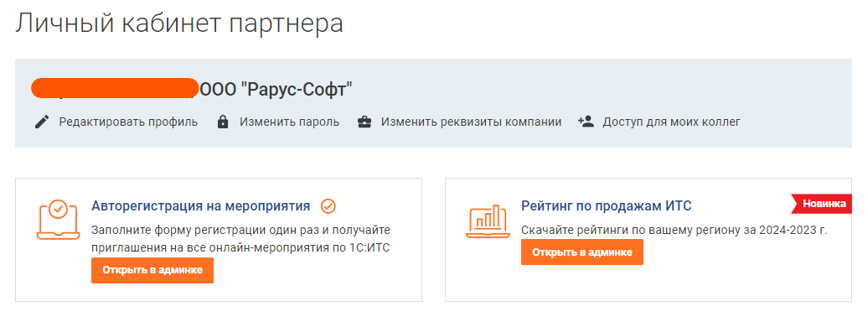Click the add-person icon for colleague access
Image resolution: width=868 pixels, height=317 pixels.
[x=586, y=122]
